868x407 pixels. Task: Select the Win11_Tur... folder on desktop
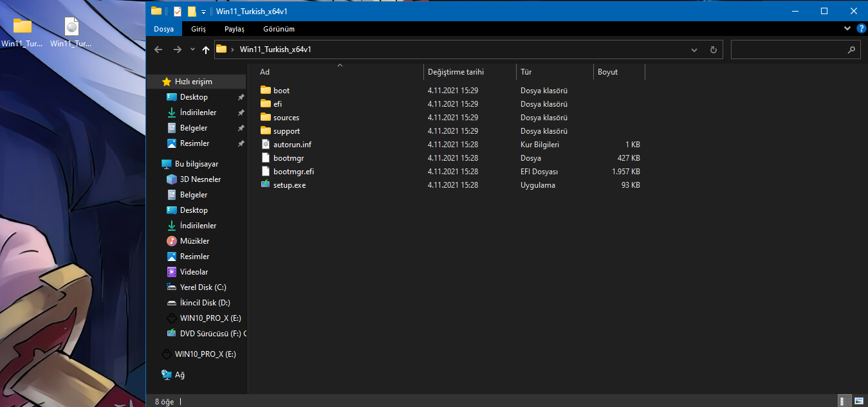tap(23, 33)
